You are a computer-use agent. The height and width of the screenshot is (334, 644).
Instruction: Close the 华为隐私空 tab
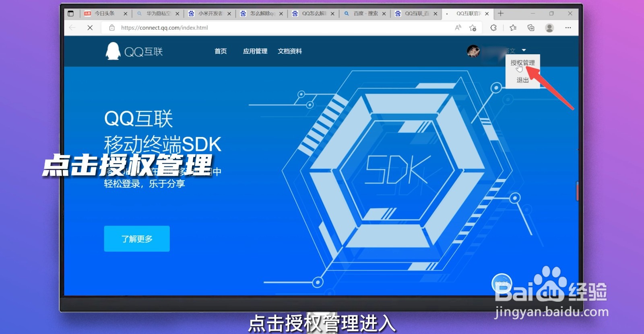[x=177, y=14]
